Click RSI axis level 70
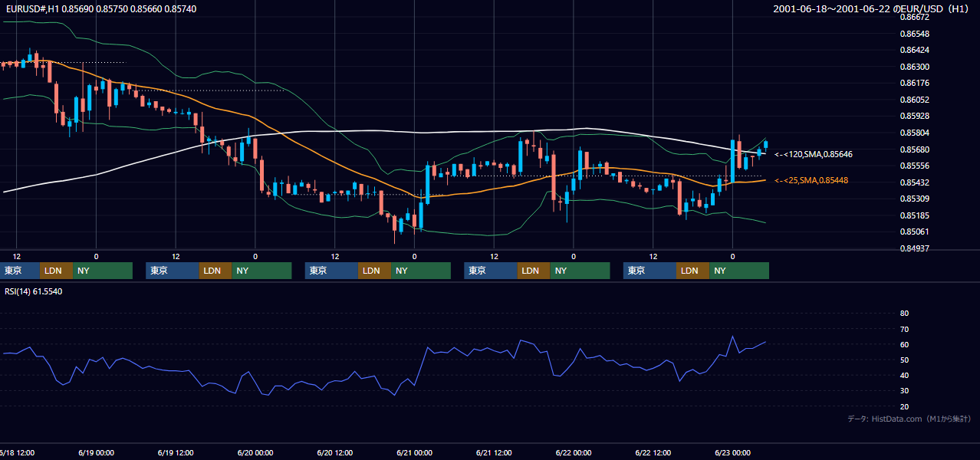Screen dimensions: 980x460 pyautogui.click(x=904, y=329)
